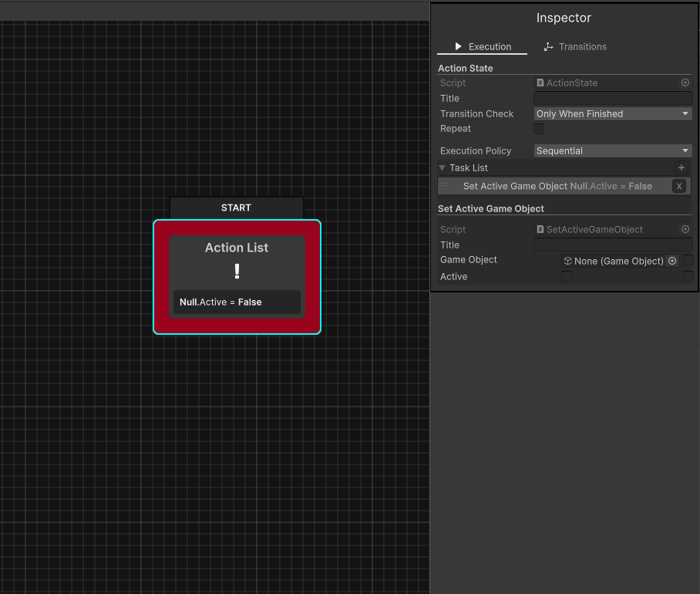Viewport: 700px width, 594px height.
Task: Open object picker for ActionState script
Action: (x=685, y=83)
